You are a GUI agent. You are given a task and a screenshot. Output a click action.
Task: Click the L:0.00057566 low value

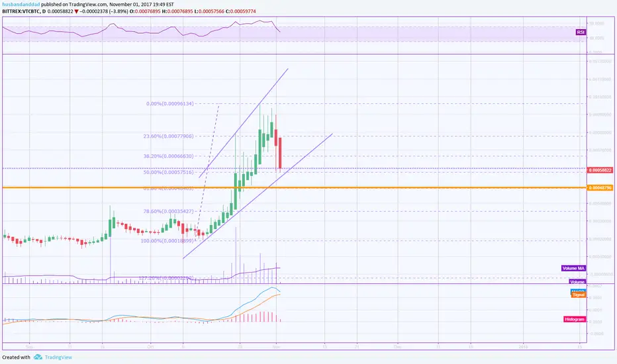coord(209,11)
